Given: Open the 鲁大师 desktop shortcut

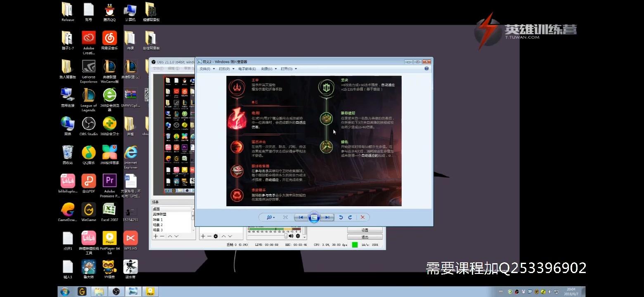Looking at the screenshot, I should (89, 269).
